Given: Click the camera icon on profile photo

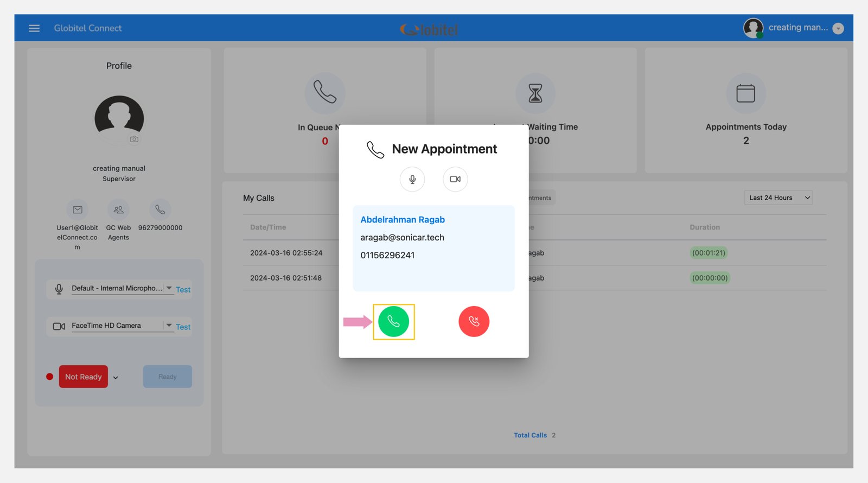Looking at the screenshot, I should pyautogui.click(x=134, y=139).
